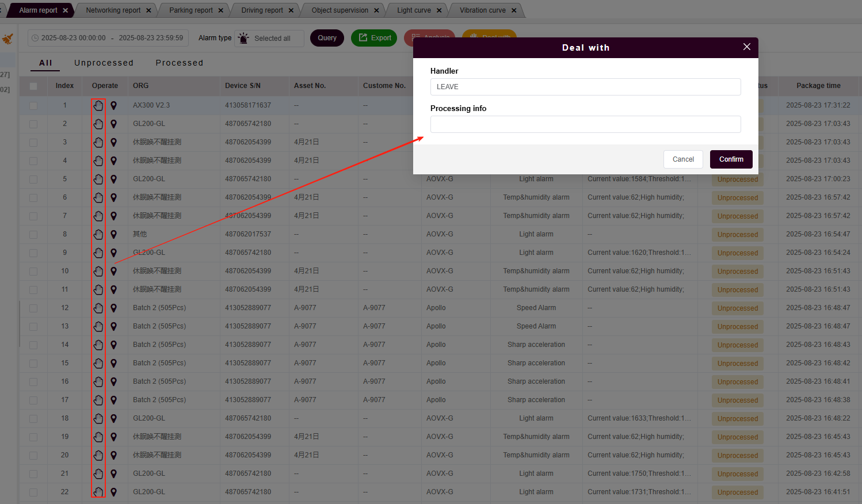Image resolution: width=862 pixels, height=504 pixels.
Task: Click the Confirm button
Action: pyautogui.click(x=731, y=159)
